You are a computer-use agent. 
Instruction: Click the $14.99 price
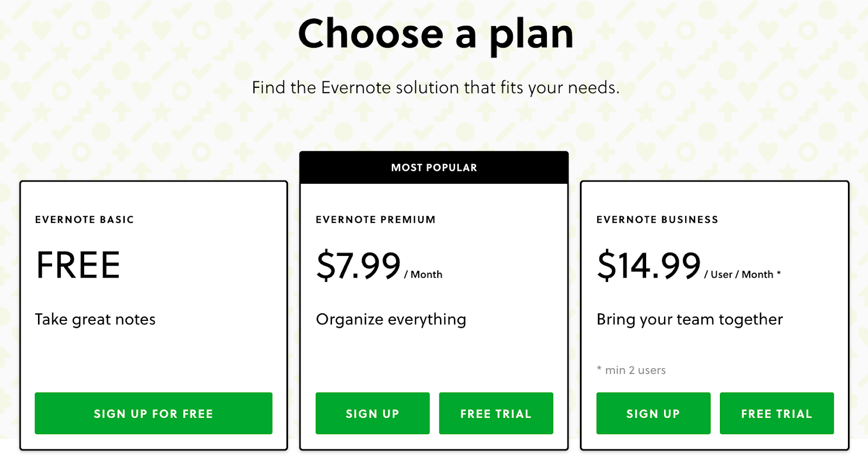(x=649, y=266)
